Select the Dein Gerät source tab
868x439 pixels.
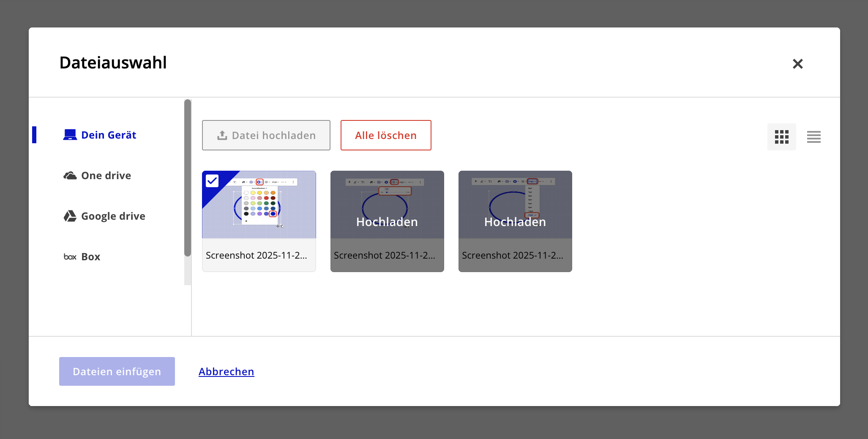[108, 135]
